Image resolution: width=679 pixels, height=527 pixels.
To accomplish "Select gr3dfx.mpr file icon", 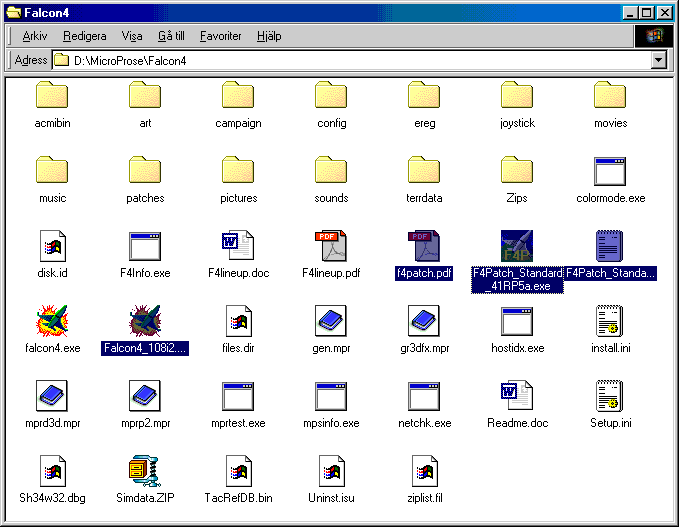I will [424, 321].
